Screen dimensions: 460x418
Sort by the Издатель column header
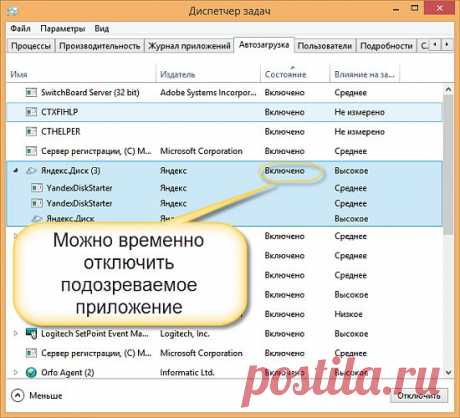(x=208, y=74)
